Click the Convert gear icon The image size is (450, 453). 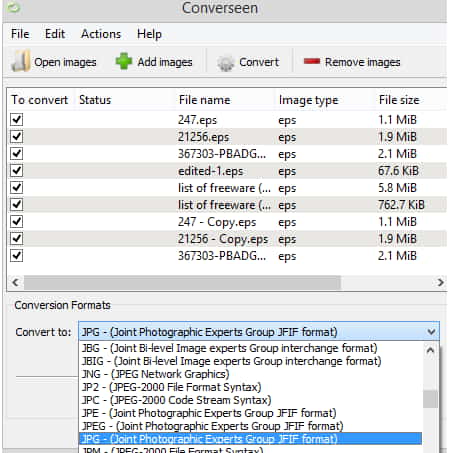pos(226,63)
